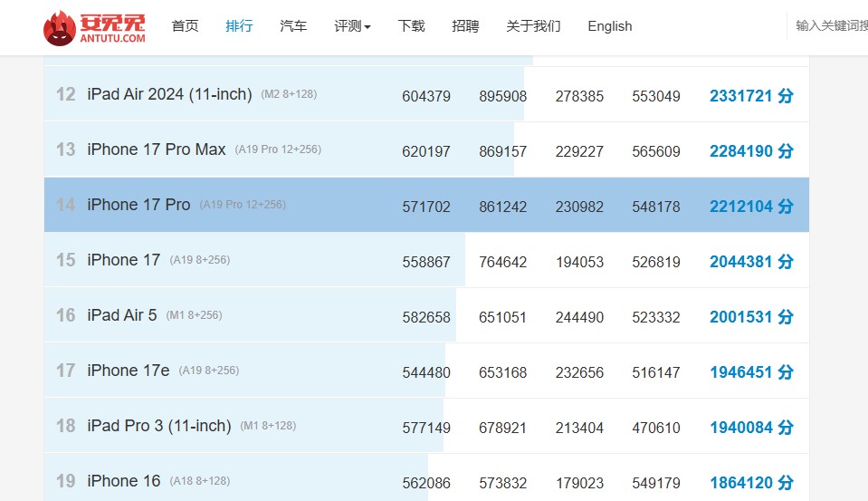868x501 pixels.
Task: Click the value 565609 in row 13
Action: [x=656, y=152]
